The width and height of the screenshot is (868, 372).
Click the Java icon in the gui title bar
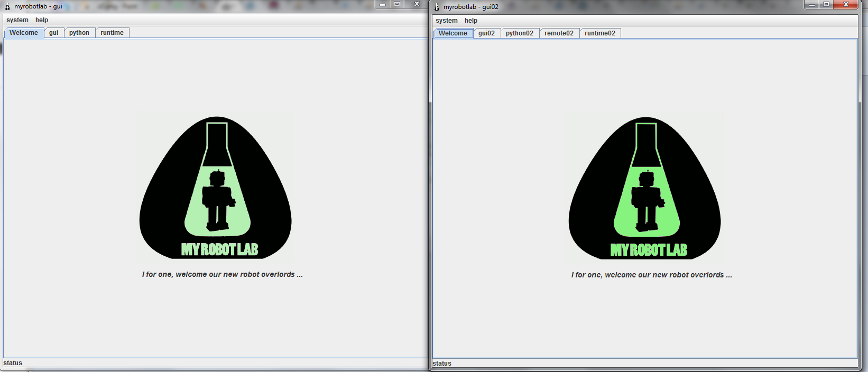click(x=7, y=7)
